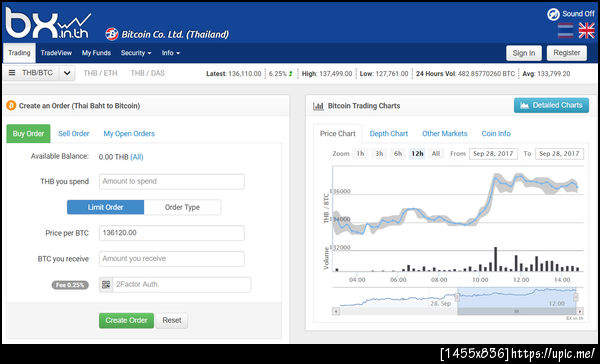This screenshot has width=600, height=364.
Task: Click the Reset button
Action: (x=172, y=320)
